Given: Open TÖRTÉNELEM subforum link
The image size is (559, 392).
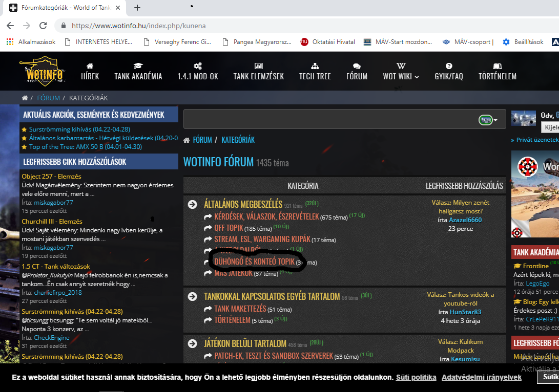Looking at the screenshot, I should click(x=232, y=320).
